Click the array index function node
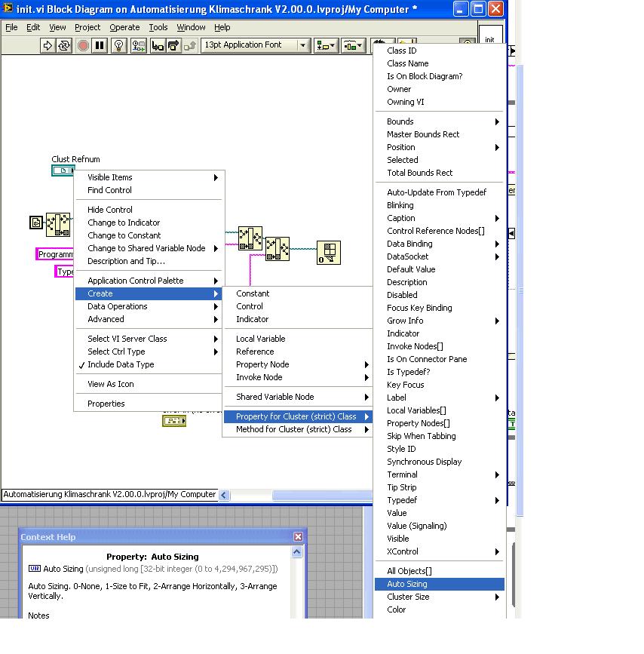Screen dimensions: 644x654 tap(329, 253)
